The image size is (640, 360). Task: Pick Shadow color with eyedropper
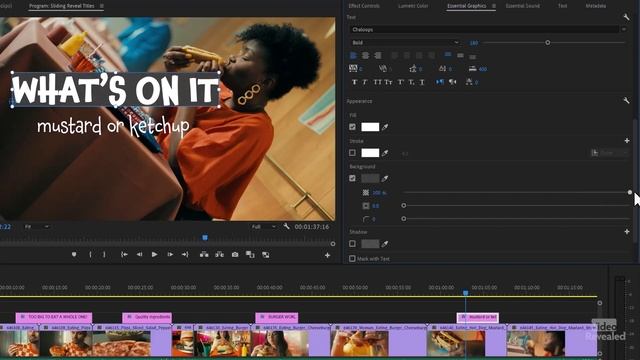[x=385, y=244]
